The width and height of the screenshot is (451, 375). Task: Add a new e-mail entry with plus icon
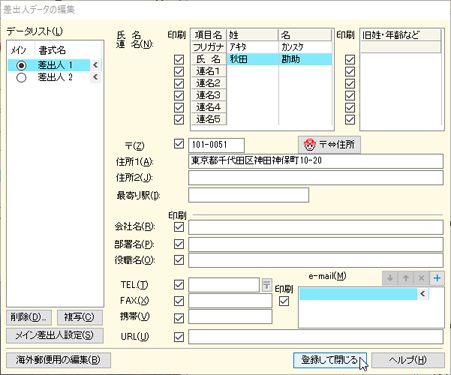tap(437, 278)
